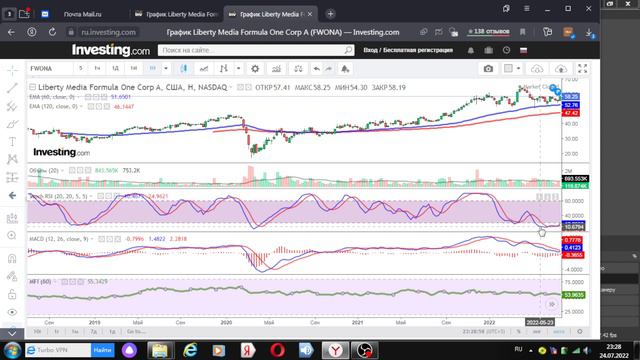Open chart settings gear
The image size is (640, 360).
tap(255, 69)
